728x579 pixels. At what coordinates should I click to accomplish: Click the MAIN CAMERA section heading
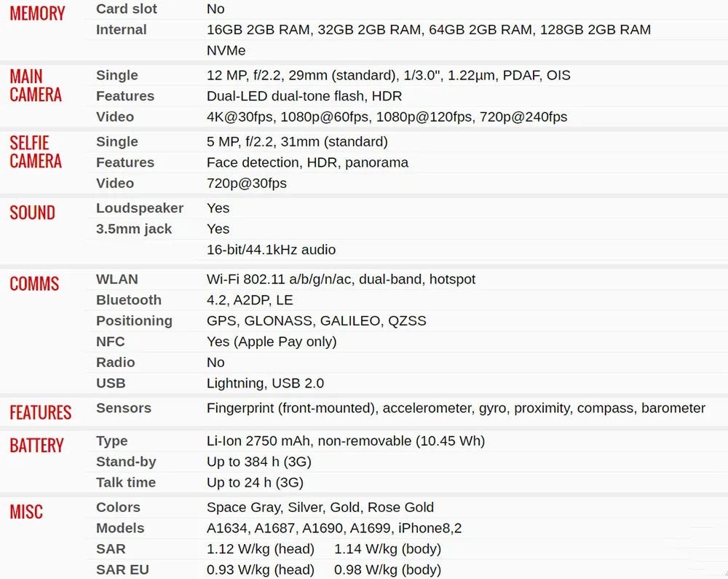click(x=36, y=85)
